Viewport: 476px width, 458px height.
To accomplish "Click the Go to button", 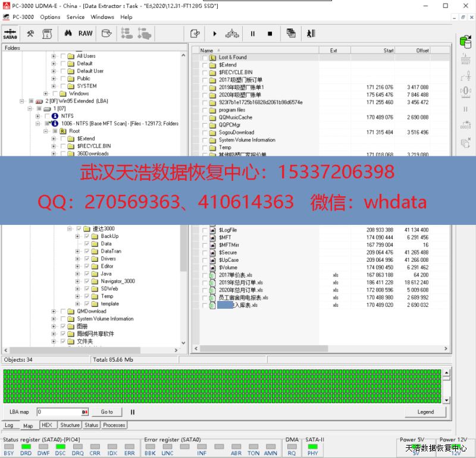I will (107, 412).
